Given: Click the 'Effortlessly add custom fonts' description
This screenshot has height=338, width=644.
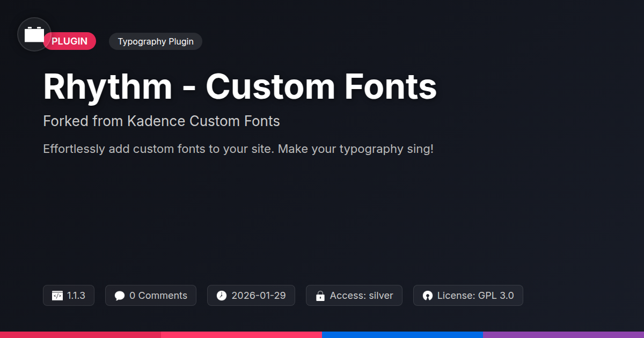Looking at the screenshot, I should tap(238, 149).
